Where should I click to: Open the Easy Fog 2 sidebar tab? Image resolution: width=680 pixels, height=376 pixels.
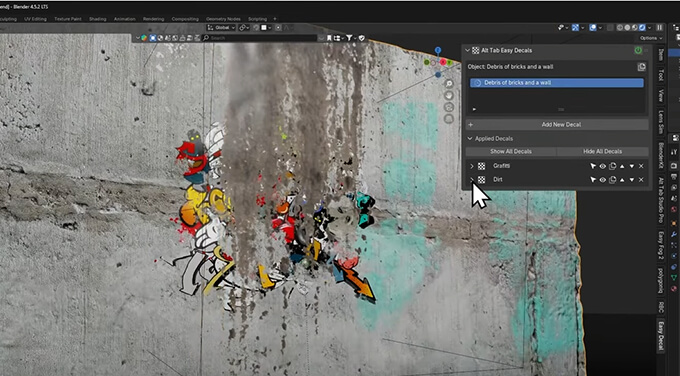click(x=661, y=246)
